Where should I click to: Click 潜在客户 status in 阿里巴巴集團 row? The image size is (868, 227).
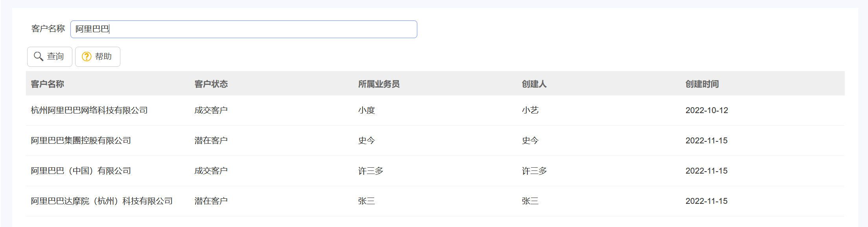tap(211, 141)
